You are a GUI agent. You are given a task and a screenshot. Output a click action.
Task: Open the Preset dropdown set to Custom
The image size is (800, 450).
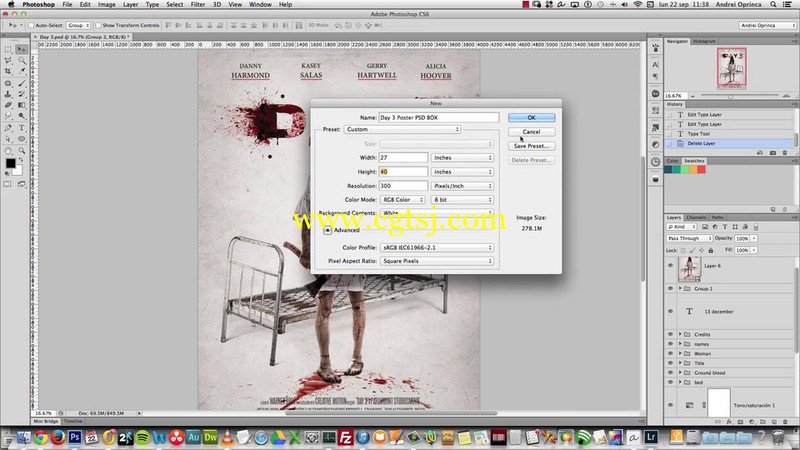[402, 129]
